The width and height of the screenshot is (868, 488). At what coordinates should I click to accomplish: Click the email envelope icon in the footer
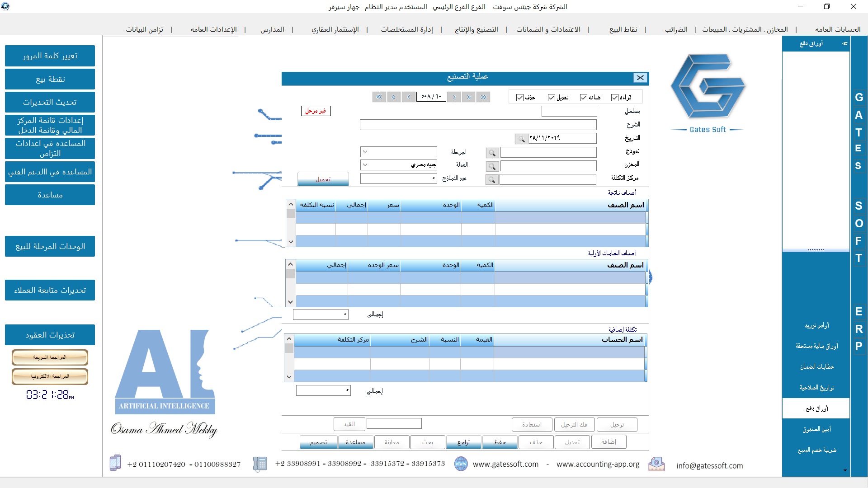click(656, 464)
